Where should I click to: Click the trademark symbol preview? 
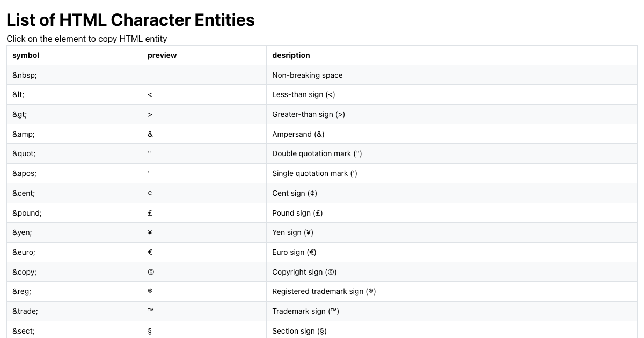(151, 311)
